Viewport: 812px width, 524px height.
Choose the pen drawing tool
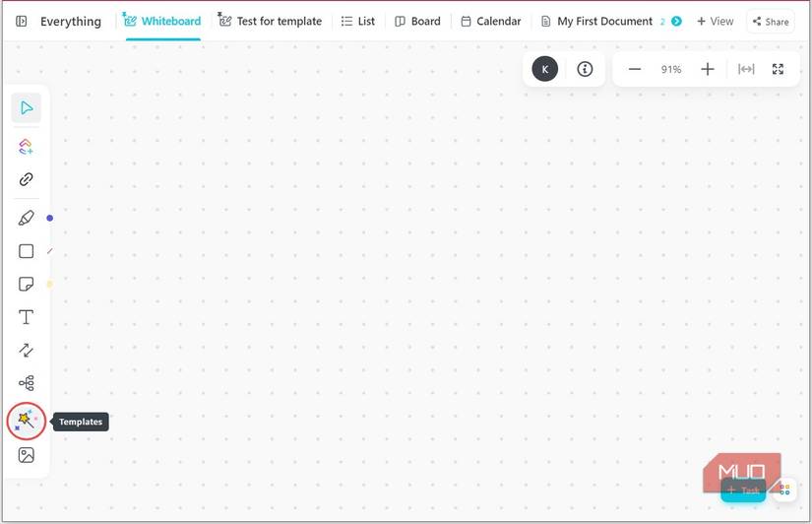click(26, 218)
